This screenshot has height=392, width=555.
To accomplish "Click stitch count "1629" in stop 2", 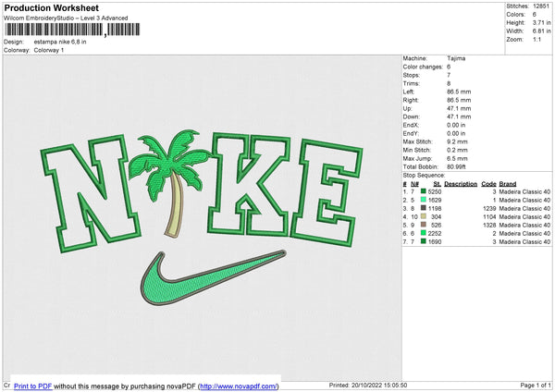I will point(435,200).
